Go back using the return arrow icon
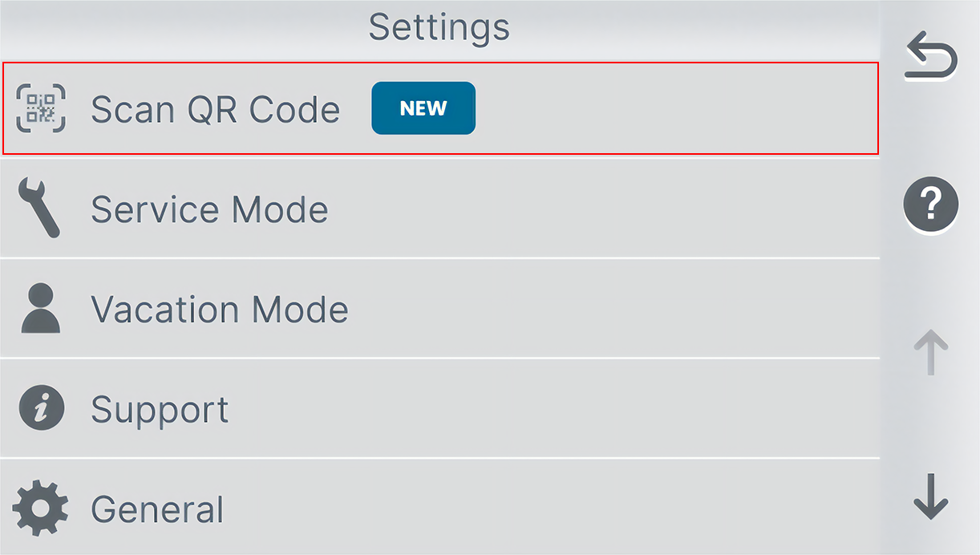 click(x=931, y=56)
